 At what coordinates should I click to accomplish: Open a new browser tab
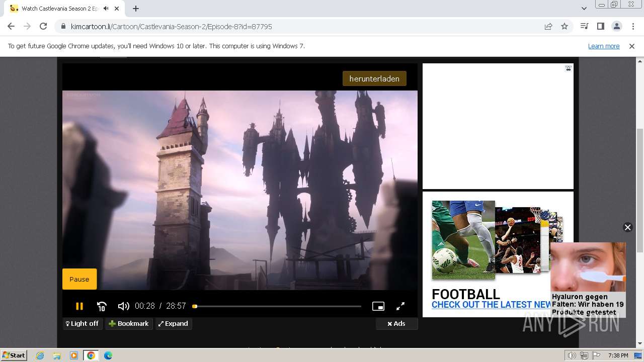pyautogui.click(x=135, y=9)
